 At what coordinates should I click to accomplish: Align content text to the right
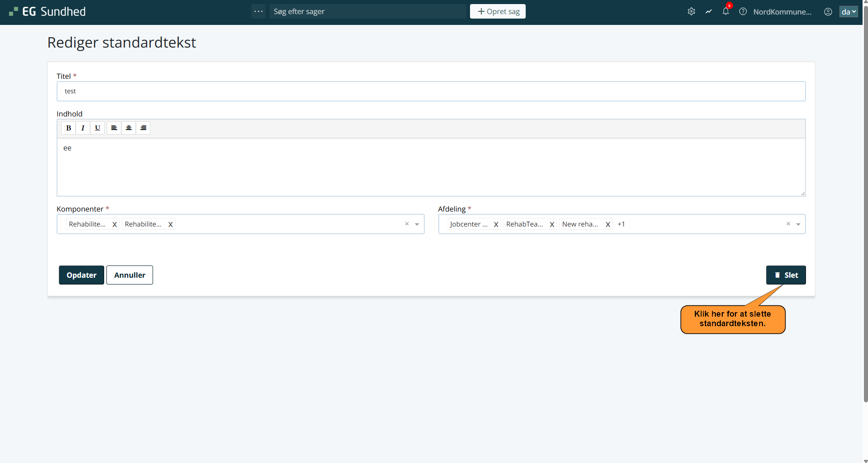143,128
